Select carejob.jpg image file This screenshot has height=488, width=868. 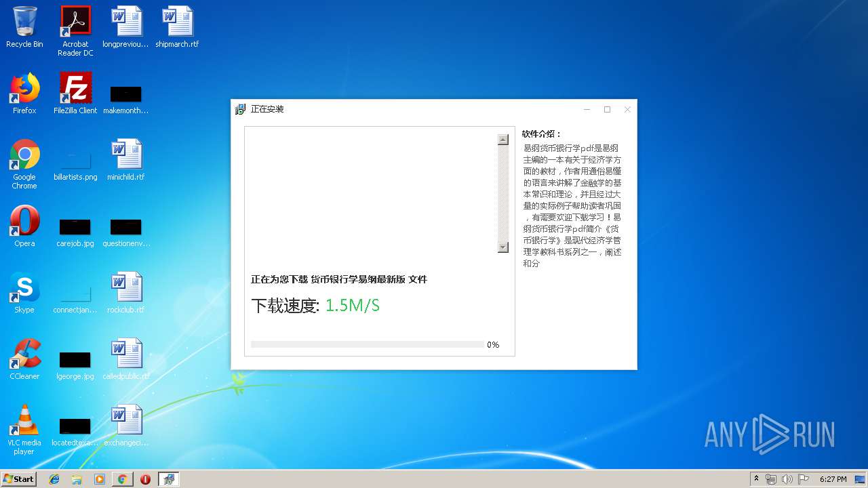(x=75, y=232)
